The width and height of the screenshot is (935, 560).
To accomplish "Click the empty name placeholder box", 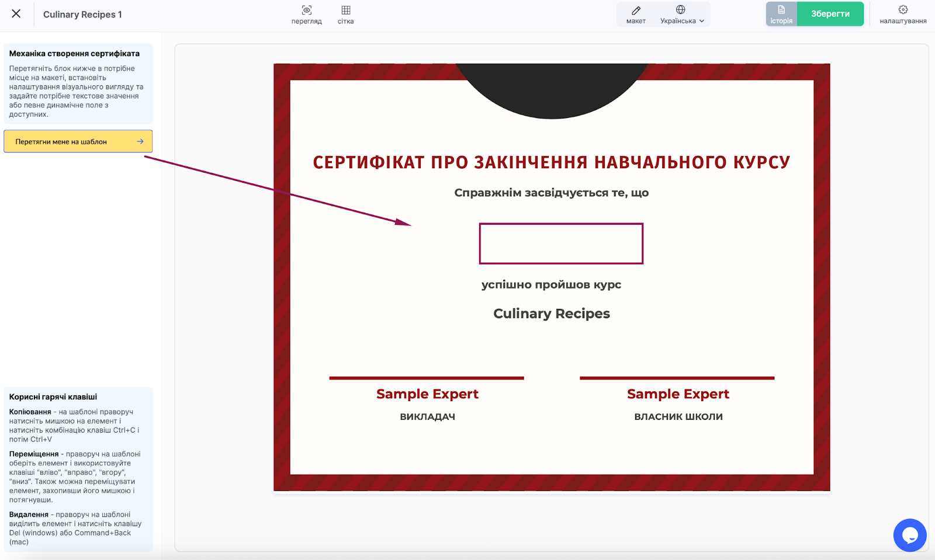I will (561, 244).
